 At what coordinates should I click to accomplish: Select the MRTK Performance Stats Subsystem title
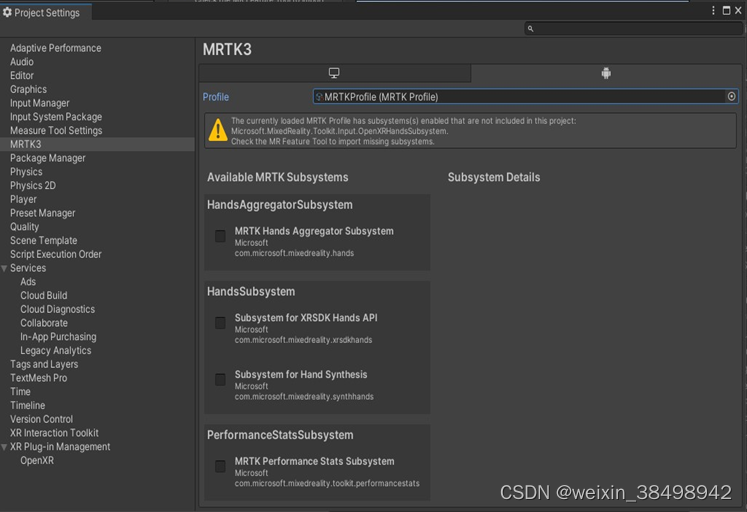(x=314, y=462)
